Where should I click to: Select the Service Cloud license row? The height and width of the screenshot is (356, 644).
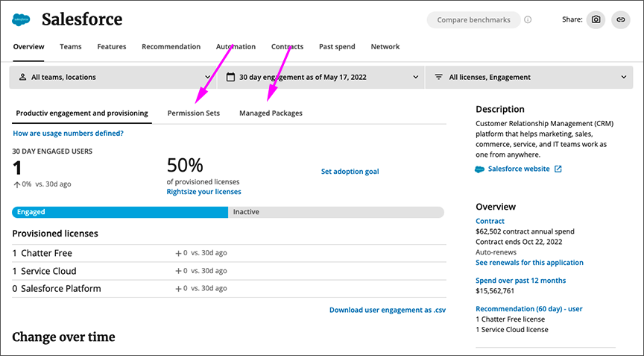point(229,271)
